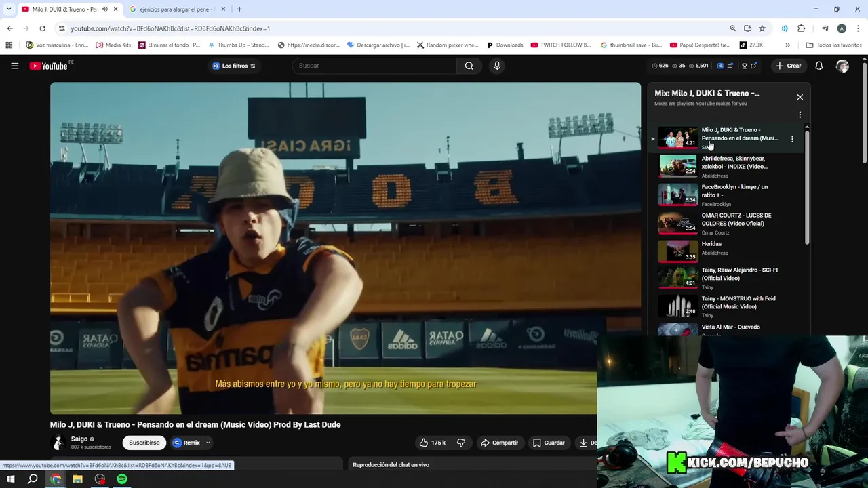Save the video with Guardar
Screen dimensions: 868x488
549,443
